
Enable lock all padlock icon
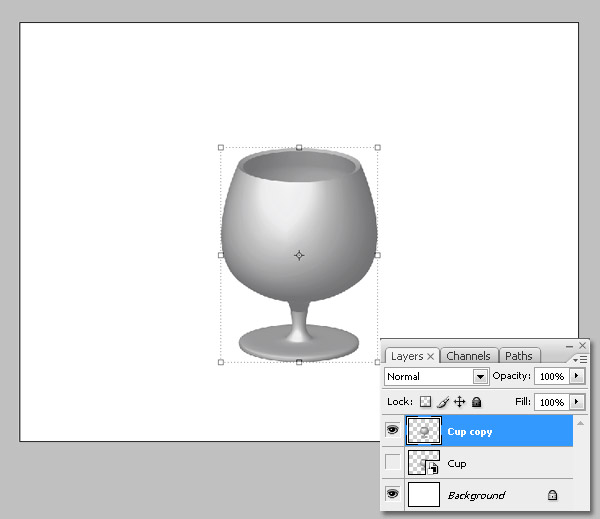tap(476, 402)
